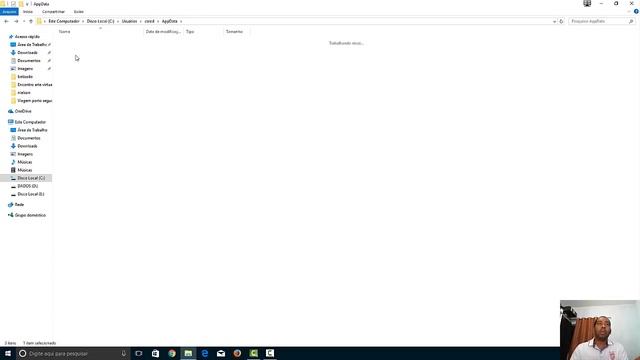
Task: Open Google Chrome from the taskbar
Action: point(172,353)
